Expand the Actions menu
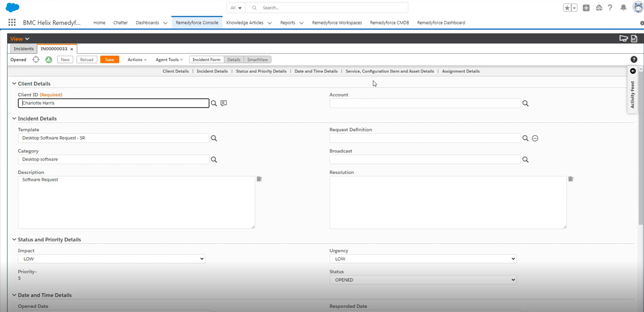Viewport: 644px width, 312px height. tap(137, 59)
